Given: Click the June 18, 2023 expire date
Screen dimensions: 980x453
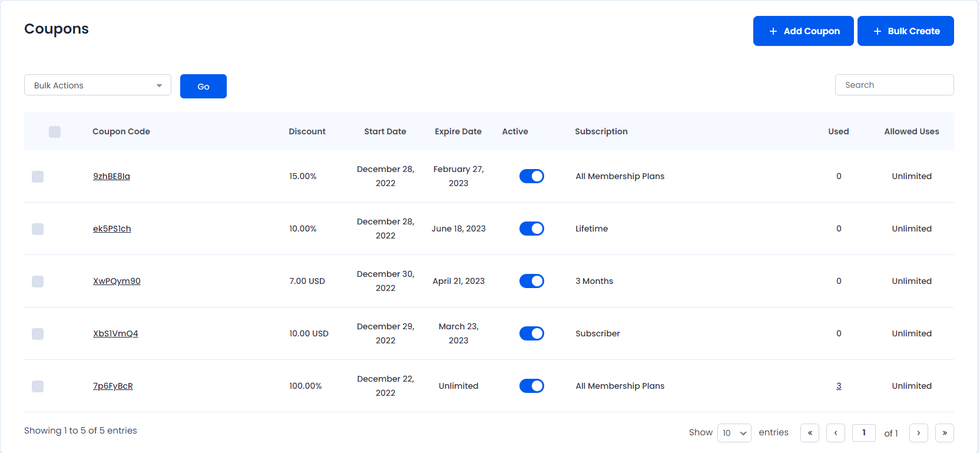Looking at the screenshot, I should (x=459, y=229).
